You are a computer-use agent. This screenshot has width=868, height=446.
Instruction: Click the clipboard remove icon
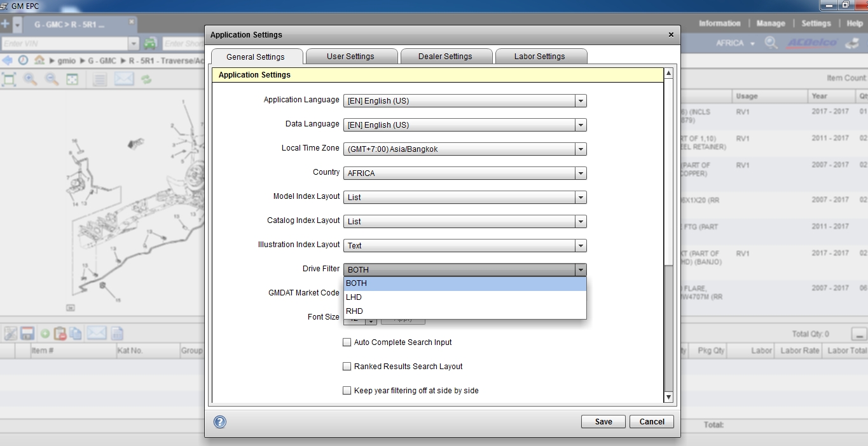(60, 334)
